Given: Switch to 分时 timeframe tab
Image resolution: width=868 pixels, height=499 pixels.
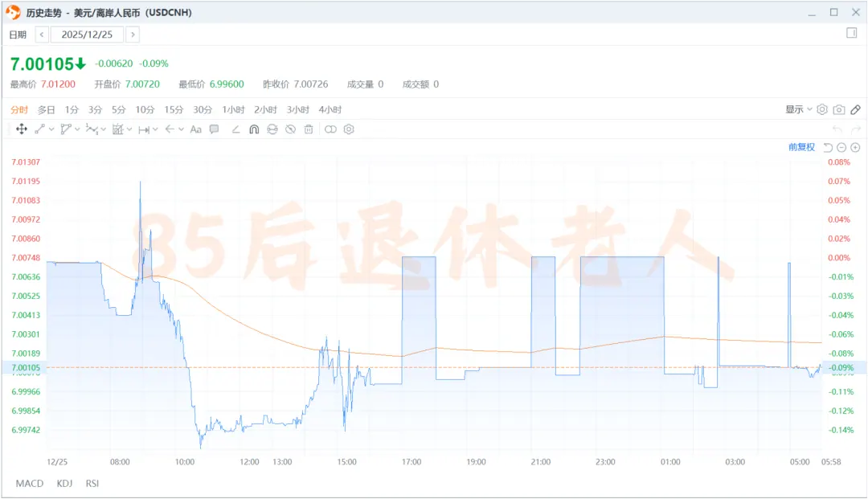Looking at the screenshot, I should coord(19,109).
